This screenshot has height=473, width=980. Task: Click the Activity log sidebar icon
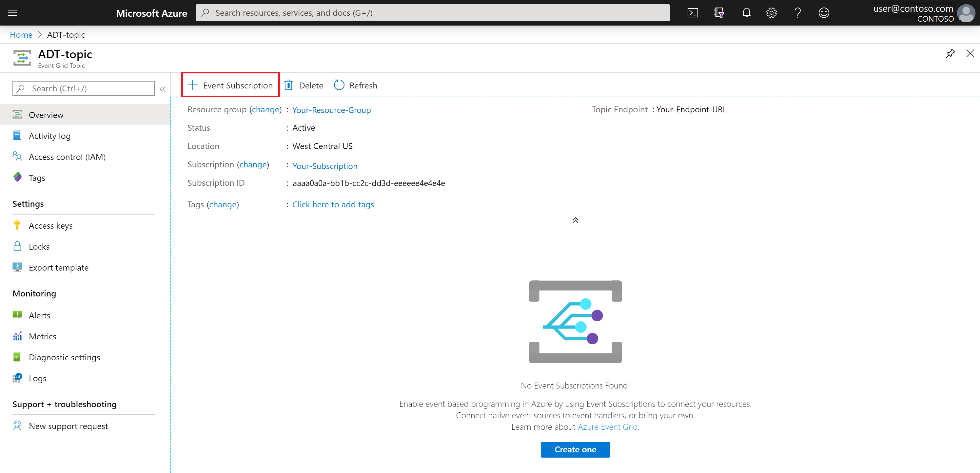point(17,135)
